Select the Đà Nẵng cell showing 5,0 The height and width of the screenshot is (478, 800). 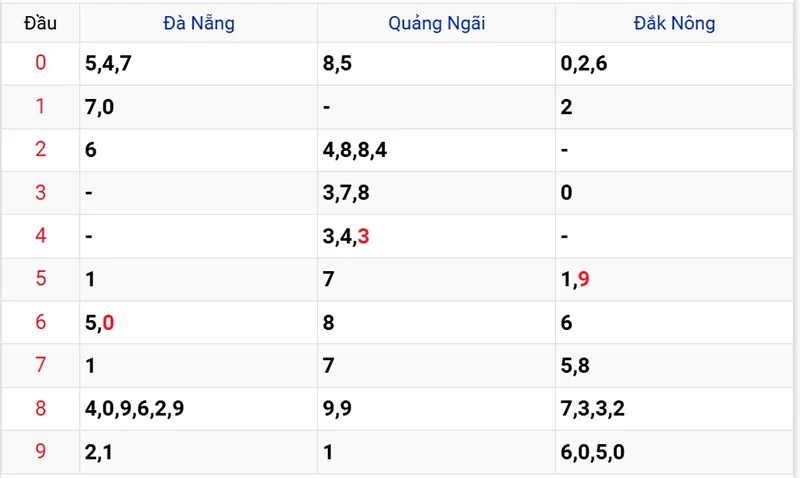100,322
